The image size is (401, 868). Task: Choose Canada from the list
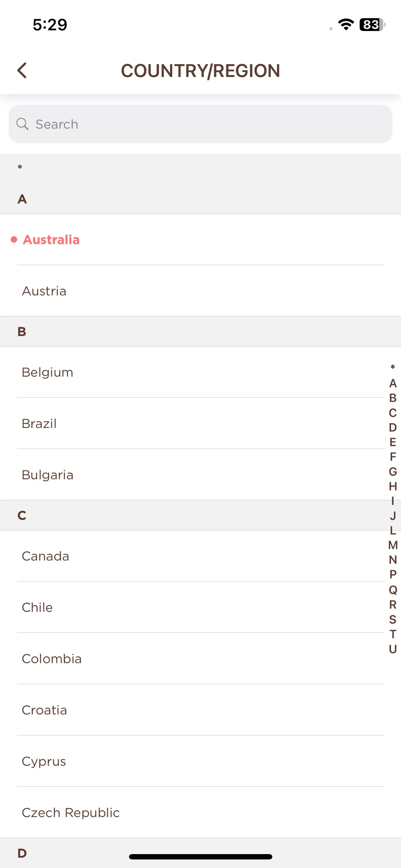tap(200, 556)
